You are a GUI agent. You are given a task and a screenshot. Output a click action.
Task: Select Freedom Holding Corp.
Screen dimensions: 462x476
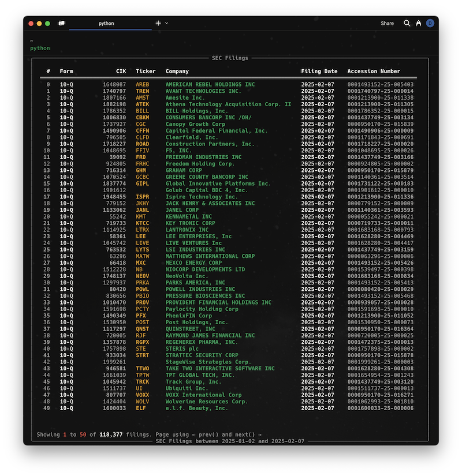pos(200,164)
